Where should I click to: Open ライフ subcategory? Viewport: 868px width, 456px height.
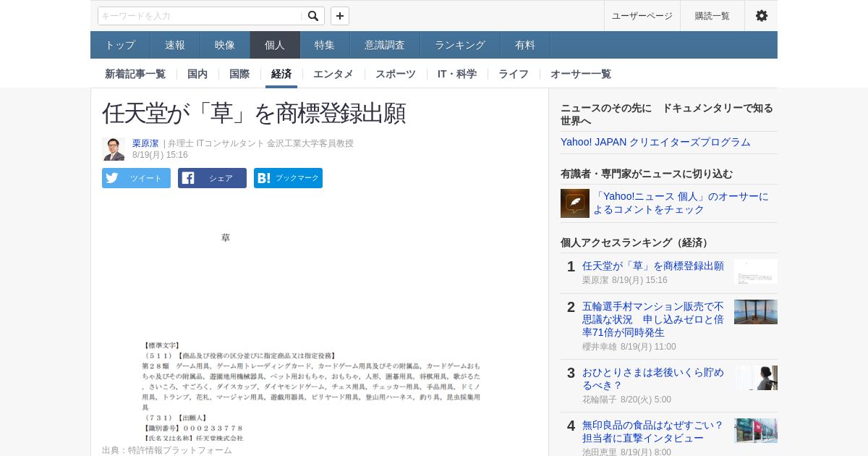pyautogui.click(x=514, y=74)
